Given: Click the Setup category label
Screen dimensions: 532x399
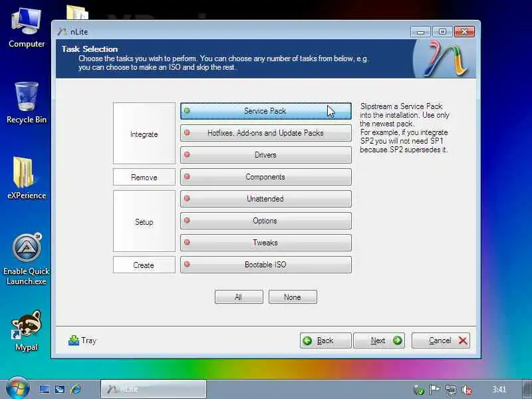Looking at the screenshot, I should tap(144, 222).
